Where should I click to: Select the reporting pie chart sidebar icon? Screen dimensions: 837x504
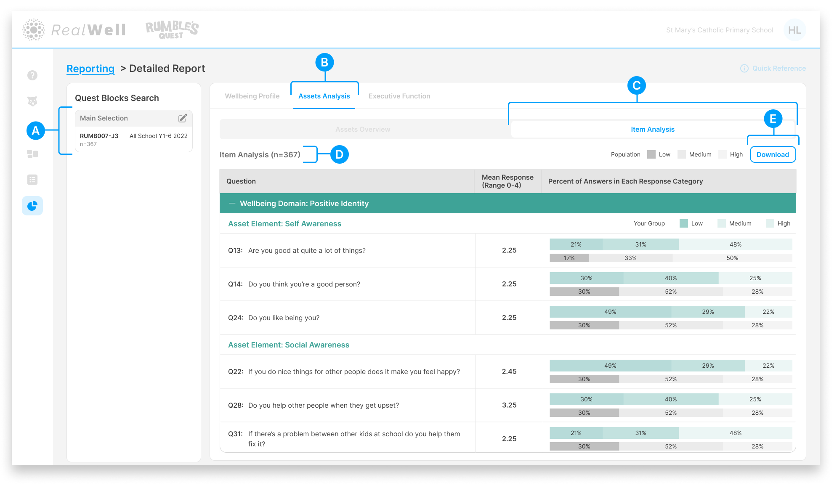coord(32,206)
